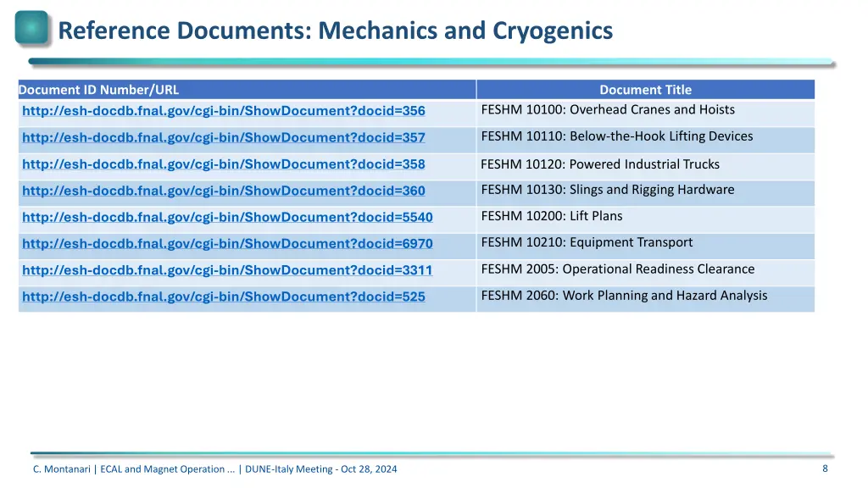Viewport: 868px width, 488px height.
Task: Click 'FESHM 2060: Work Planning and Hazard Analysis'
Action: (x=624, y=296)
